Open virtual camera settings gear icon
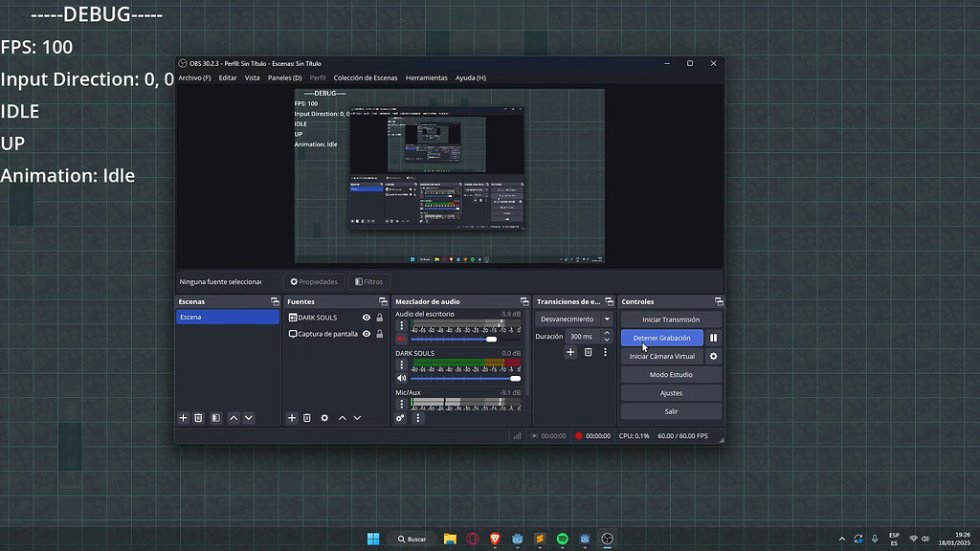The image size is (980, 551). (x=714, y=356)
